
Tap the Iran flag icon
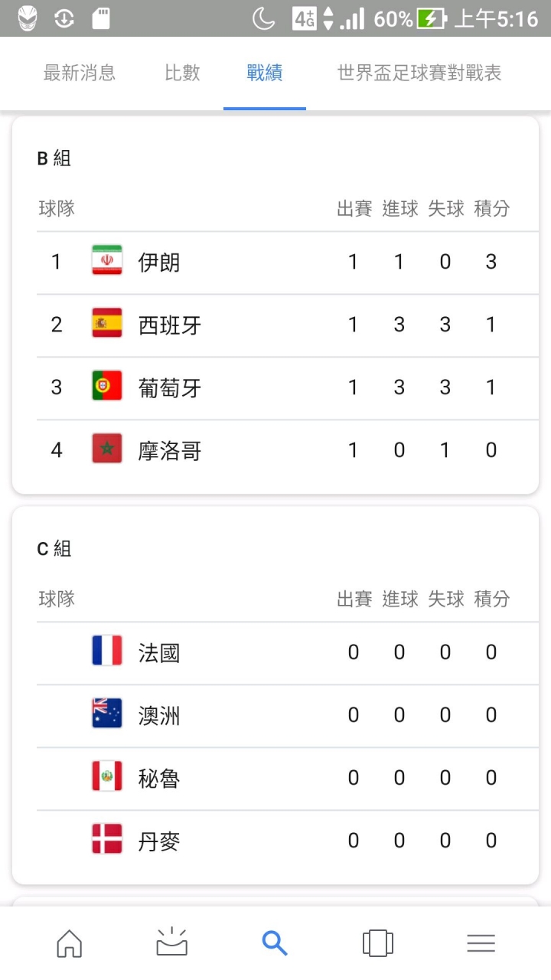pyautogui.click(x=107, y=262)
